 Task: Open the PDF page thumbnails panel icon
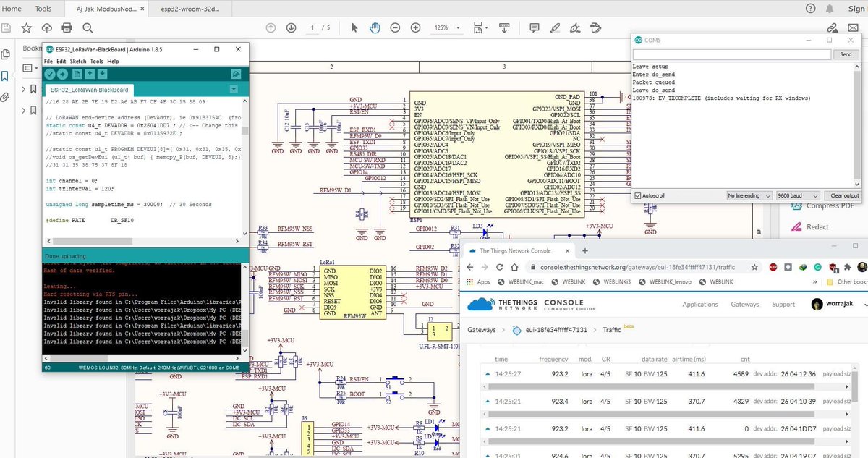tap(6, 54)
